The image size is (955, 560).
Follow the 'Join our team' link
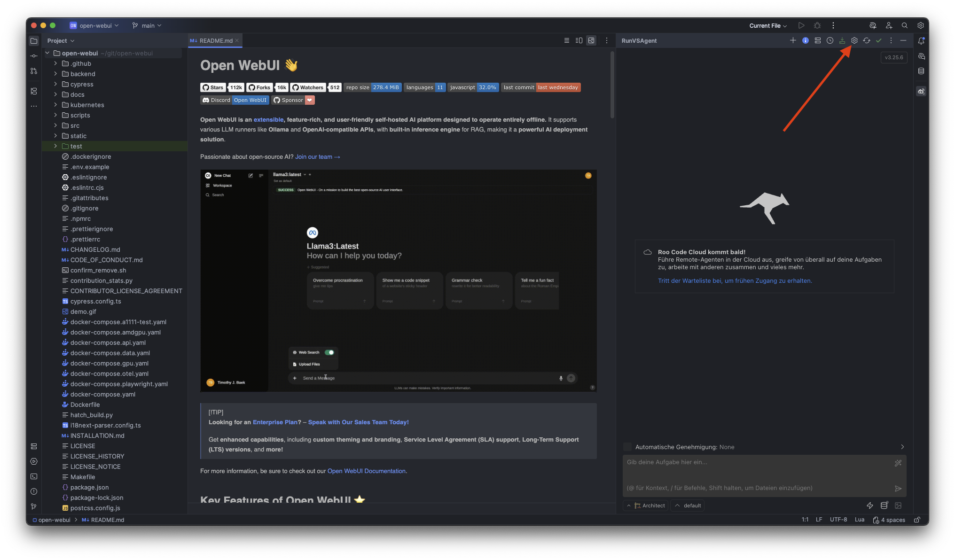[317, 157]
